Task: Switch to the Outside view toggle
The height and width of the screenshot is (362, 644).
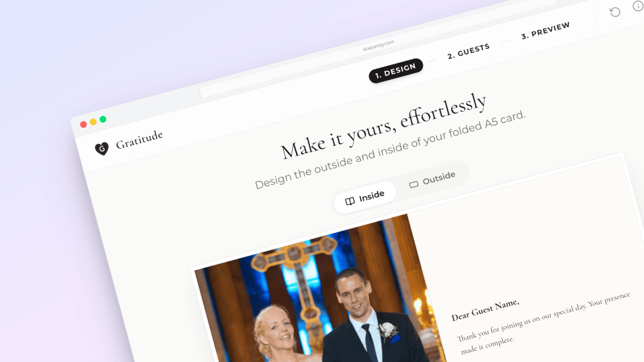Action: 433,179
